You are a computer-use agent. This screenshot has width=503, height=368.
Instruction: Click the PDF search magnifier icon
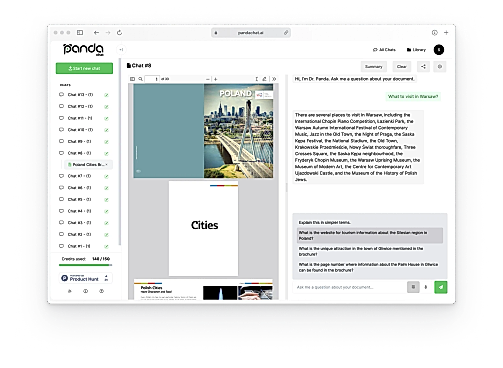pyautogui.click(x=140, y=79)
